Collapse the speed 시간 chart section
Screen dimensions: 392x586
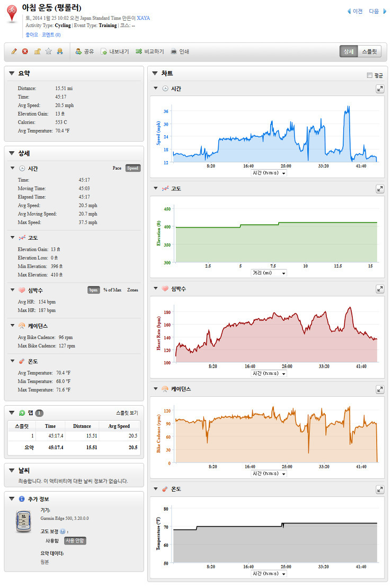point(156,88)
